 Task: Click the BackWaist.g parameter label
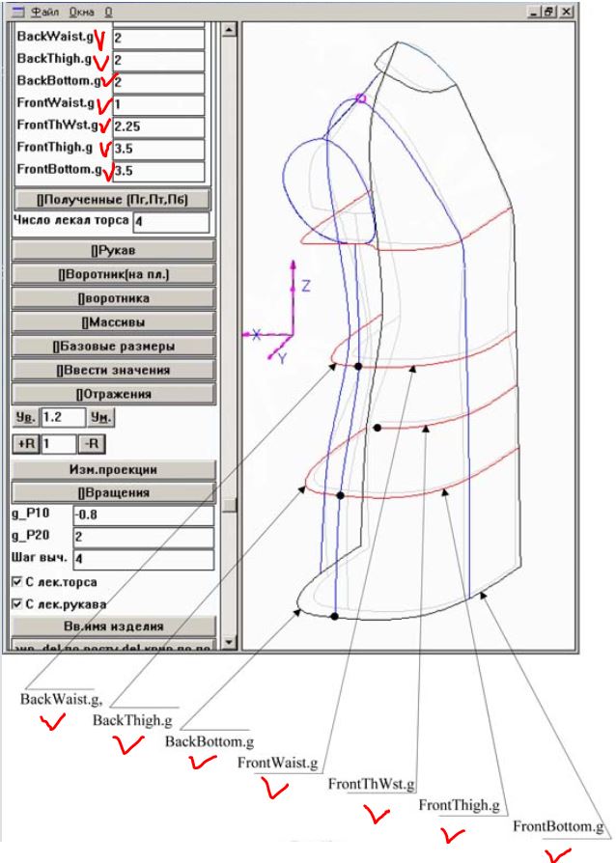coord(55,37)
